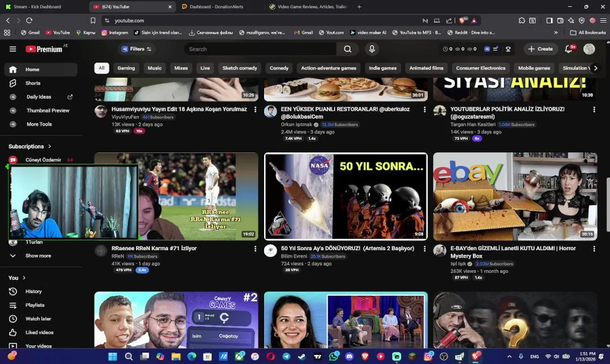Select the Indie games chip
The width and height of the screenshot is (610, 364).
[382, 68]
